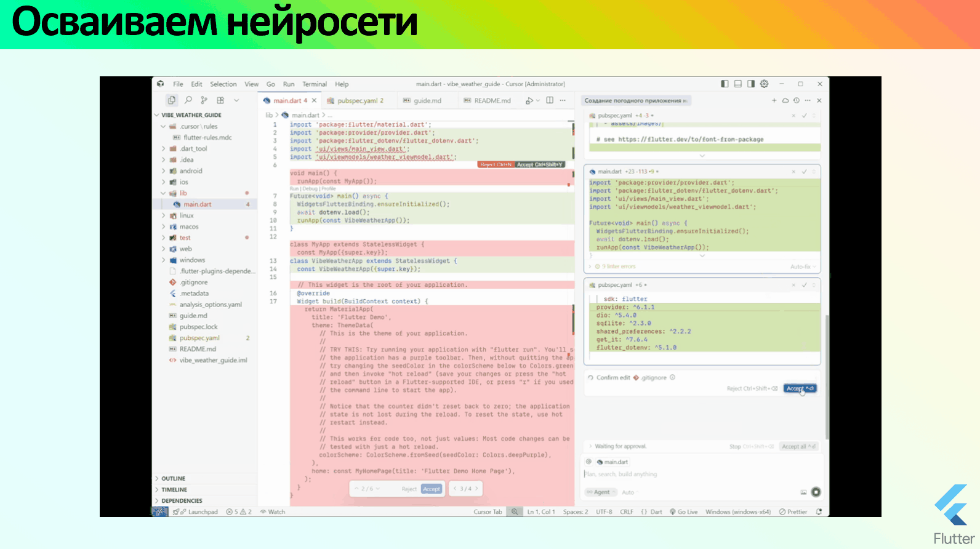Close the main.dart editor tab
The width and height of the screenshot is (980, 549).
(314, 100)
